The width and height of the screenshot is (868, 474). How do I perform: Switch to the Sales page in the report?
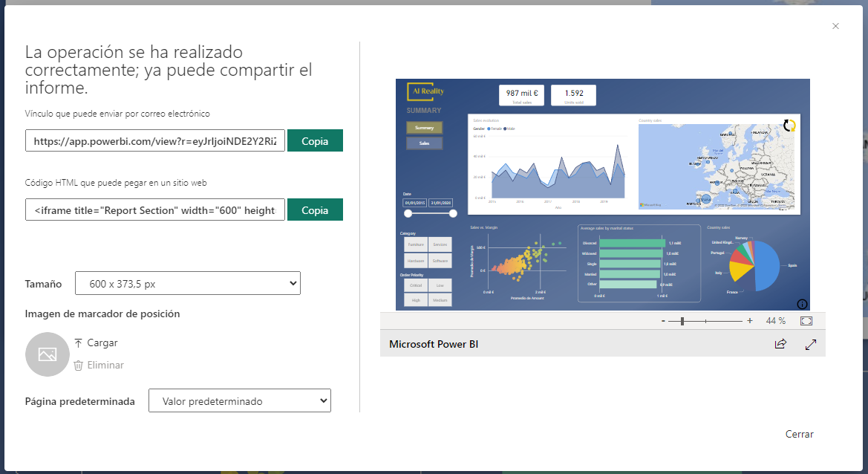point(424,143)
